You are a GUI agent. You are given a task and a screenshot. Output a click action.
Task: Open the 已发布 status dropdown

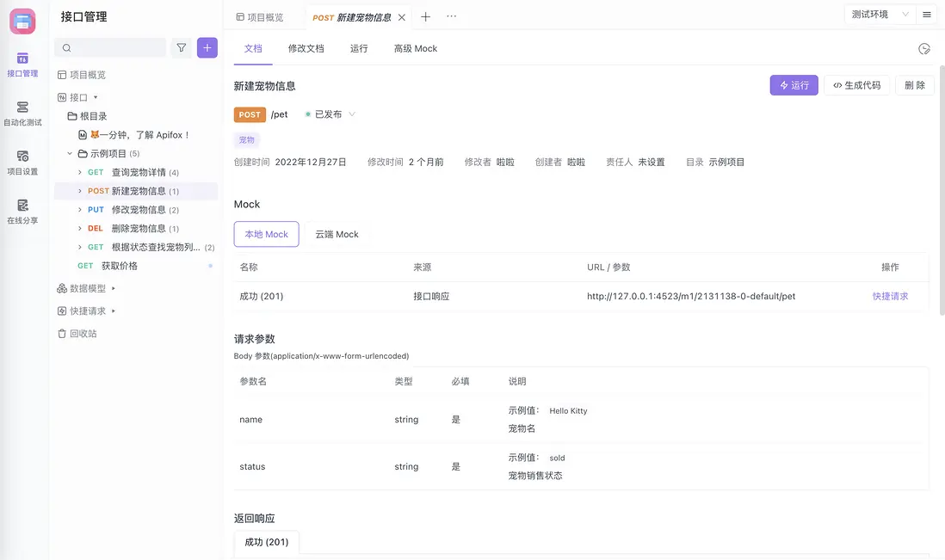[330, 114]
